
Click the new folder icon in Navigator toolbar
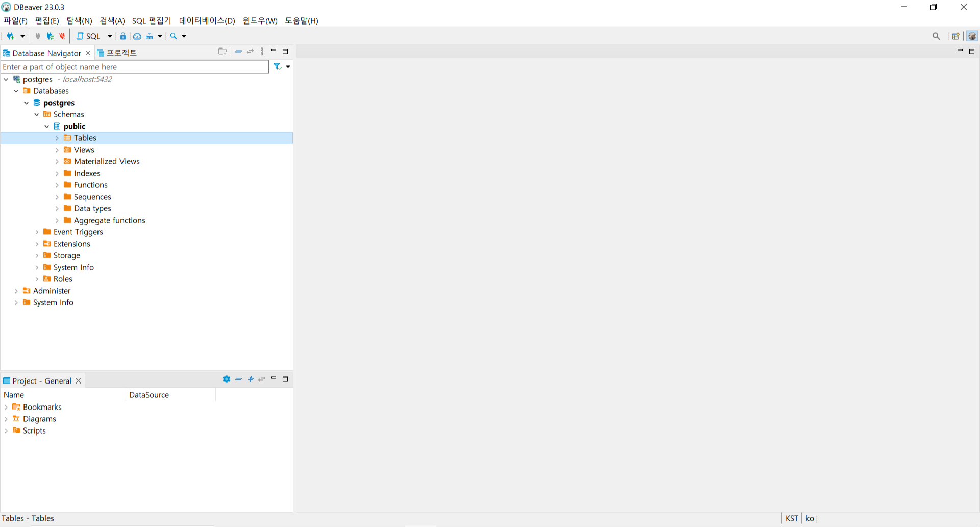coord(223,52)
